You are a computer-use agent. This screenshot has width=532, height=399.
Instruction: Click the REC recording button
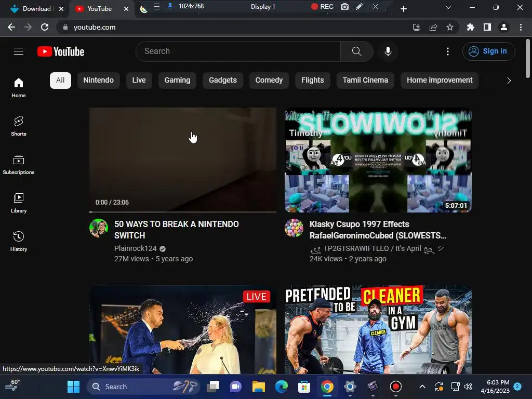pyautogui.click(x=322, y=6)
